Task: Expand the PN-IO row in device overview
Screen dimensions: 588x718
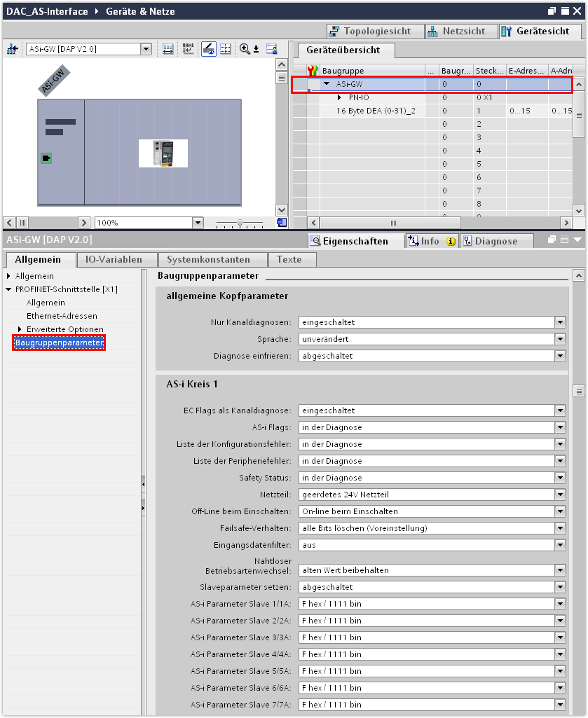Action: click(x=339, y=97)
